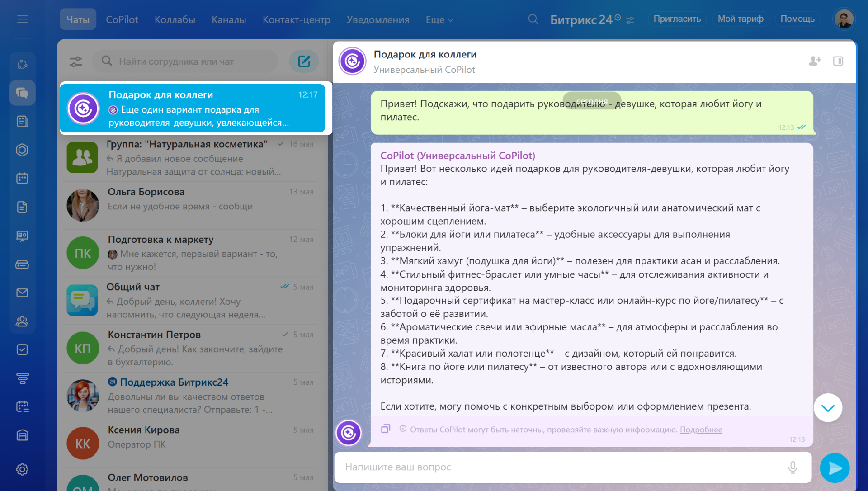The image size is (868, 491).
Task: Click the Пригласить button
Action: point(677,19)
